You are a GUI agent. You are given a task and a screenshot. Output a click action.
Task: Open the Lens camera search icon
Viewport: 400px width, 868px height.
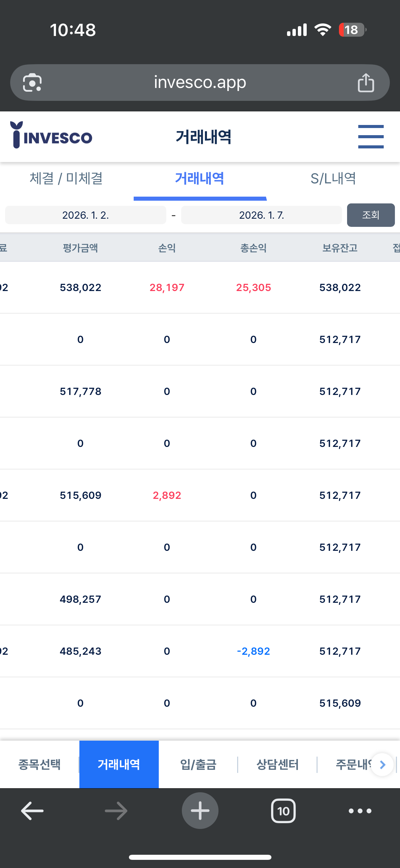pos(32,83)
